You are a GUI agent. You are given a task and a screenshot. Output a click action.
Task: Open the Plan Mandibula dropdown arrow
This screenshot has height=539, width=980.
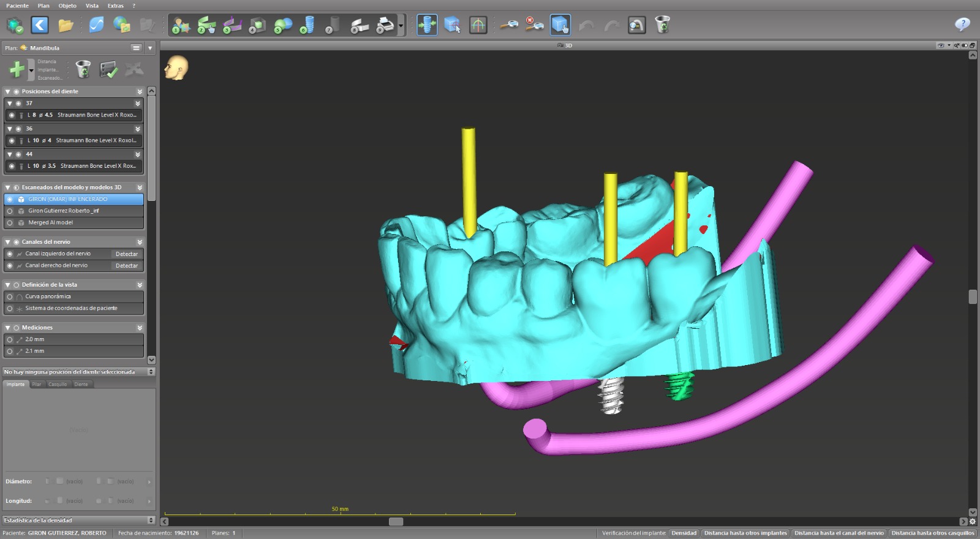(x=150, y=48)
